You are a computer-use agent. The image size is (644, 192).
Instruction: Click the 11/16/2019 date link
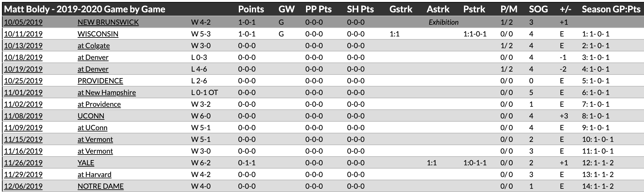click(23, 151)
